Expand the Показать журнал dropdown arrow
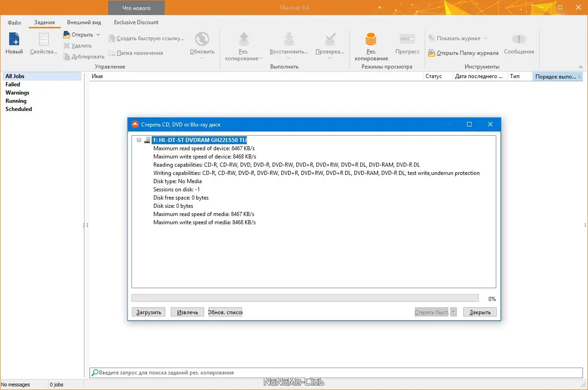Screen dimensions: 588x390 point(485,38)
